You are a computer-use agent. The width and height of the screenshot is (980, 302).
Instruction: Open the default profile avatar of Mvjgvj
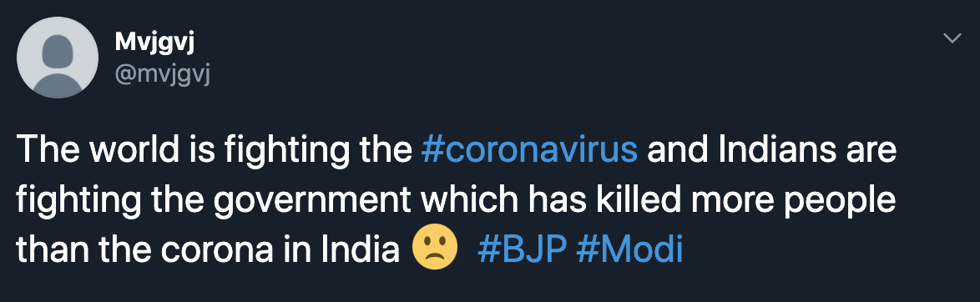click(x=58, y=58)
